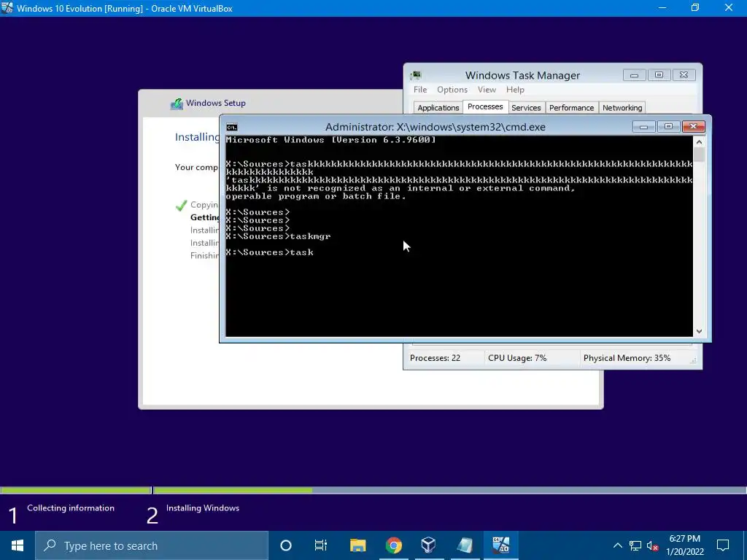Click the VirtualBox window title icon
This screenshot has height=560, width=747.
(x=7, y=8)
